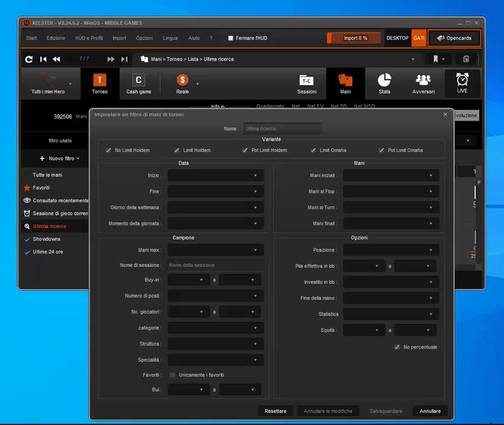504x425 pixels.
Task: Select the Reale dollar chip icon
Action: (182, 80)
